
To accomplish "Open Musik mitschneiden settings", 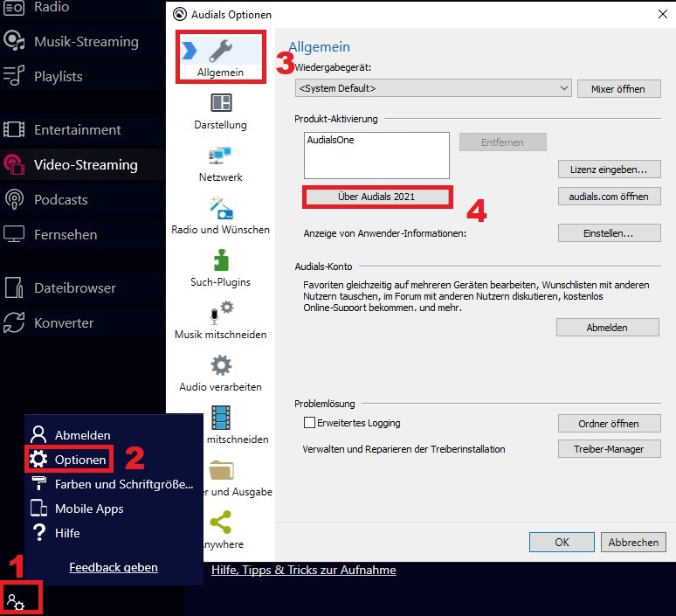I will pyautogui.click(x=220, y=314).
